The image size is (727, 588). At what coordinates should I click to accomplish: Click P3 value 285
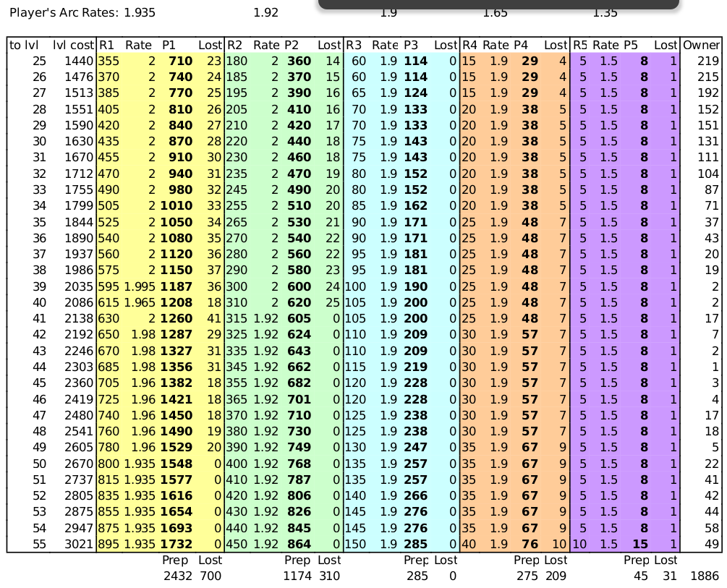[x=415, y=544]
